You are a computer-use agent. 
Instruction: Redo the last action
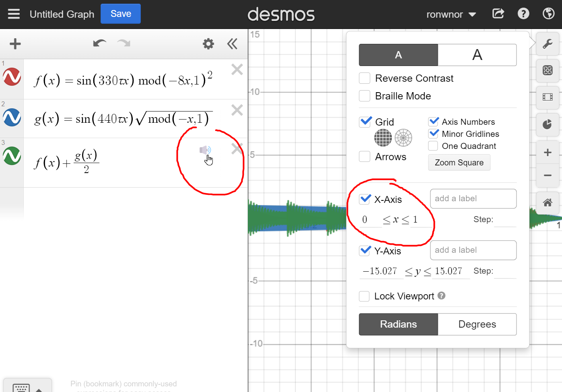pyautogui.click(x=124, y=43)
